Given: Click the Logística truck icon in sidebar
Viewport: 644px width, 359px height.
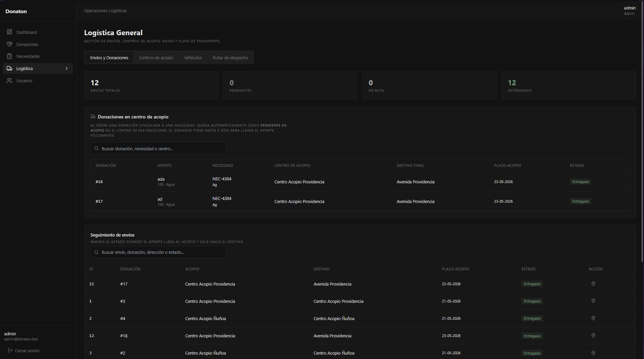Looking at the screenshot, I should [x=9, y=68].
